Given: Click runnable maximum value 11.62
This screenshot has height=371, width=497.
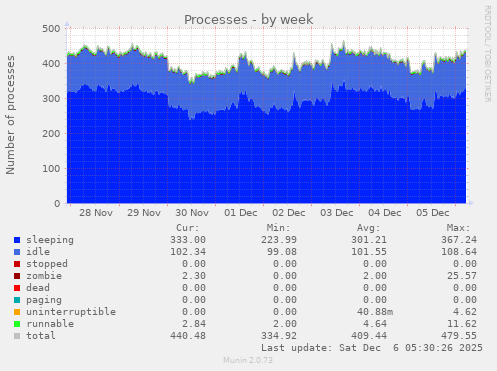Looking at the screenshot, I should pyautogui.click(x=462, y=324).
